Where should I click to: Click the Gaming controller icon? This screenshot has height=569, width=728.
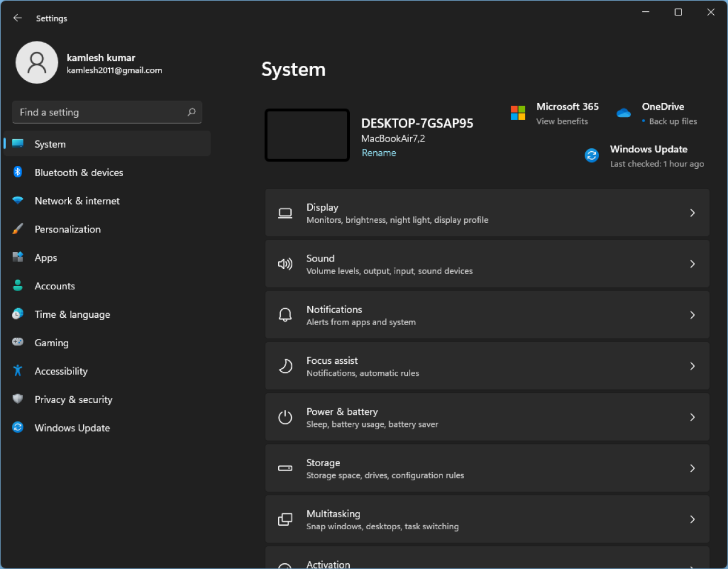18,342
